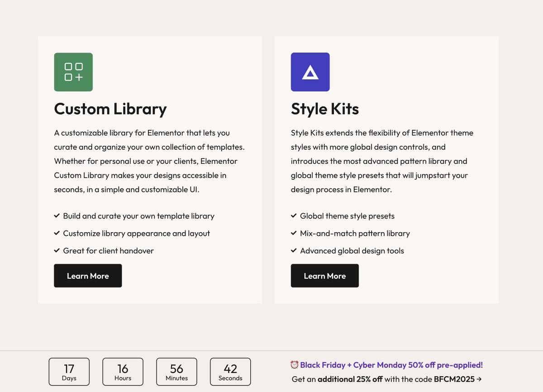
Task: Click checkmark beside 'Advanced global design tools'
Action: [x=294, y=250]
